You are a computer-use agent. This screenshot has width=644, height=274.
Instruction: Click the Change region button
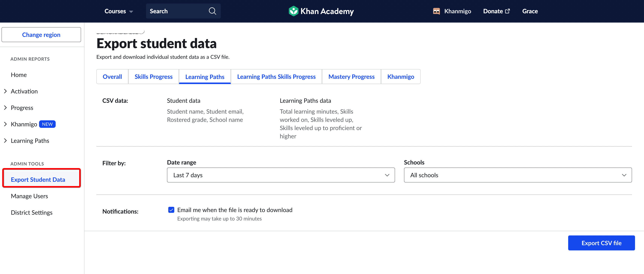[41, 35]
